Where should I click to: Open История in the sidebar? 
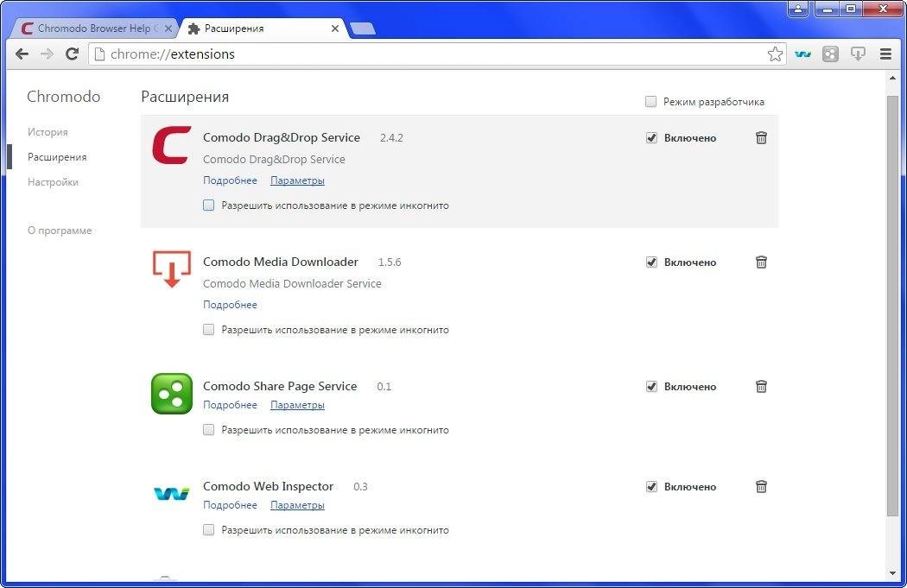click(48, 132)
